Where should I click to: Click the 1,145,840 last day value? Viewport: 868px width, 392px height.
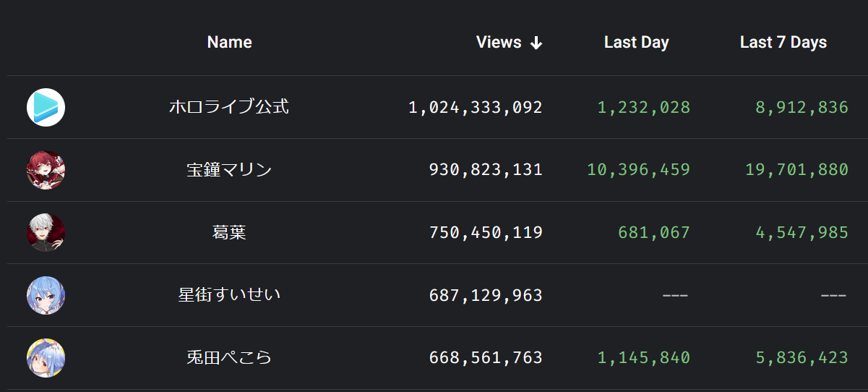pos(644,358)
